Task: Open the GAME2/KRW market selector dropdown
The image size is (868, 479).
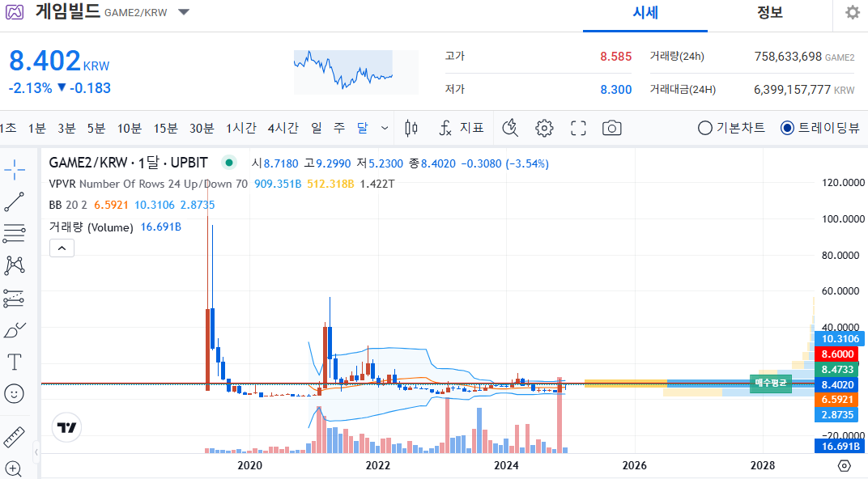Action: coord(184,12)
